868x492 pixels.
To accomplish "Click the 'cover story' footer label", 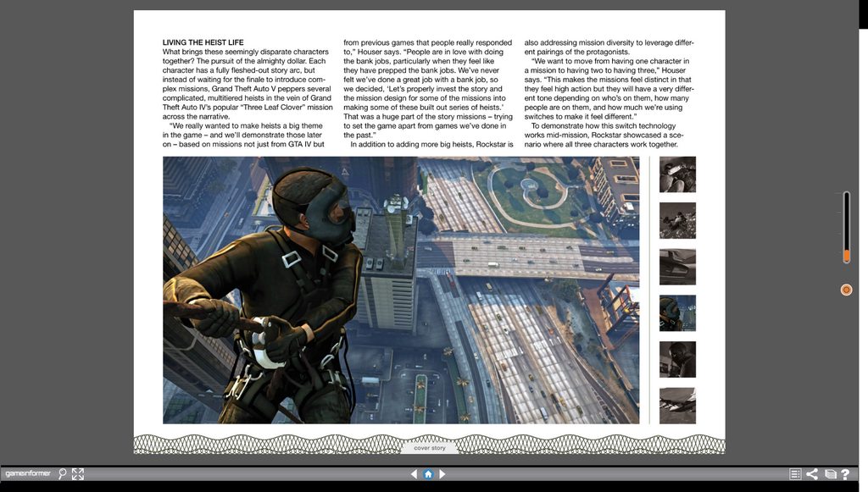I will tap(430, 448).
